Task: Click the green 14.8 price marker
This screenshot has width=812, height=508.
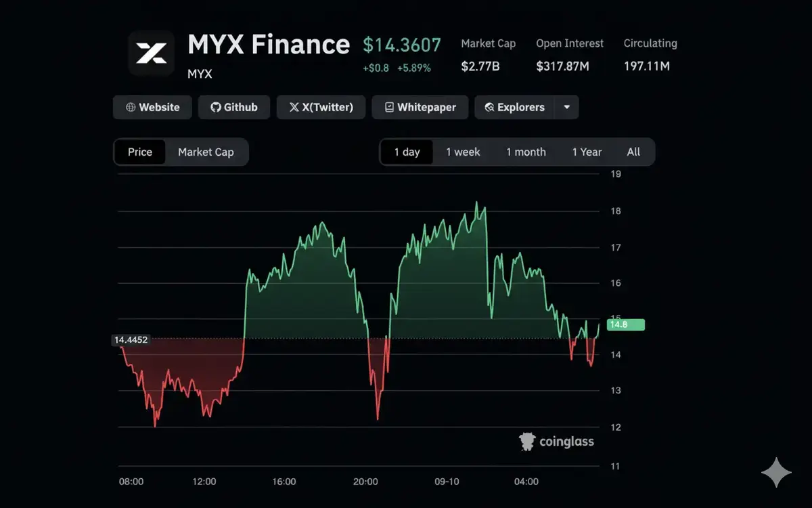Action: pyautogui.click(x=625, y=324)
